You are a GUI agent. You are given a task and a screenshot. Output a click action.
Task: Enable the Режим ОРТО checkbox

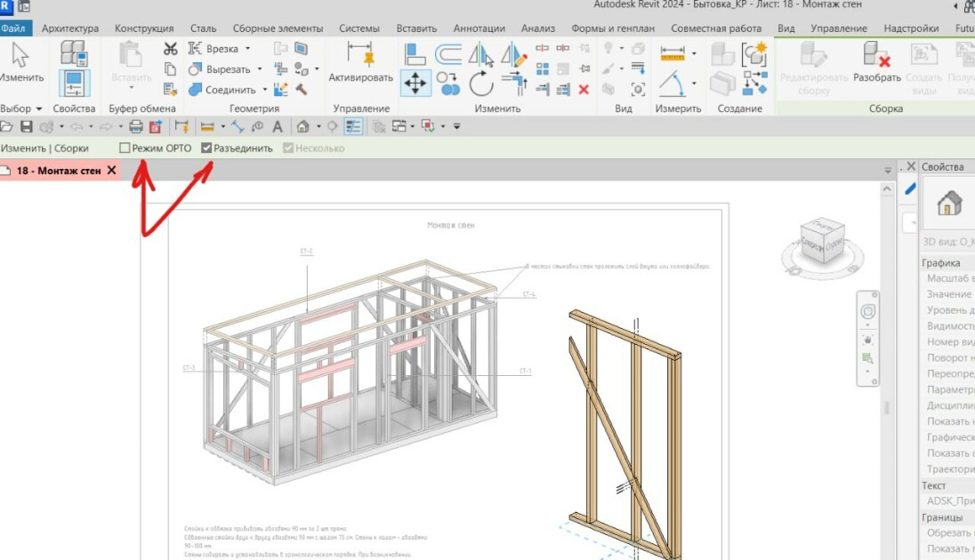coord(125,148)
